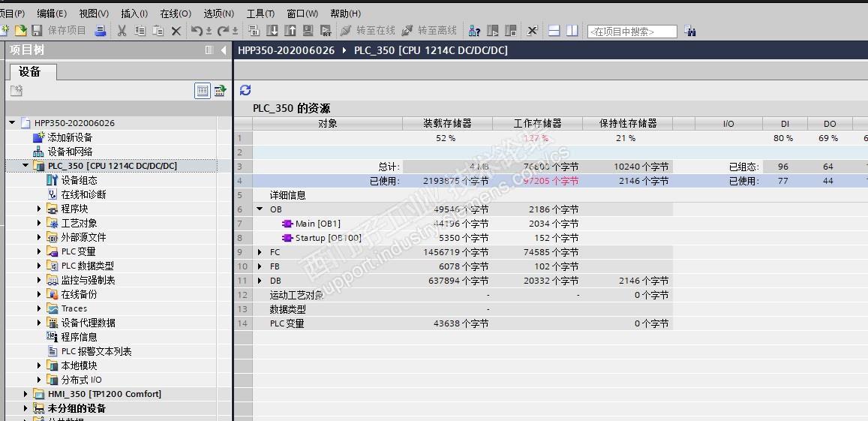Expand 程序块 folder in project tree
The width and height of the screenshot is (868, 421).
click(39, 209)
